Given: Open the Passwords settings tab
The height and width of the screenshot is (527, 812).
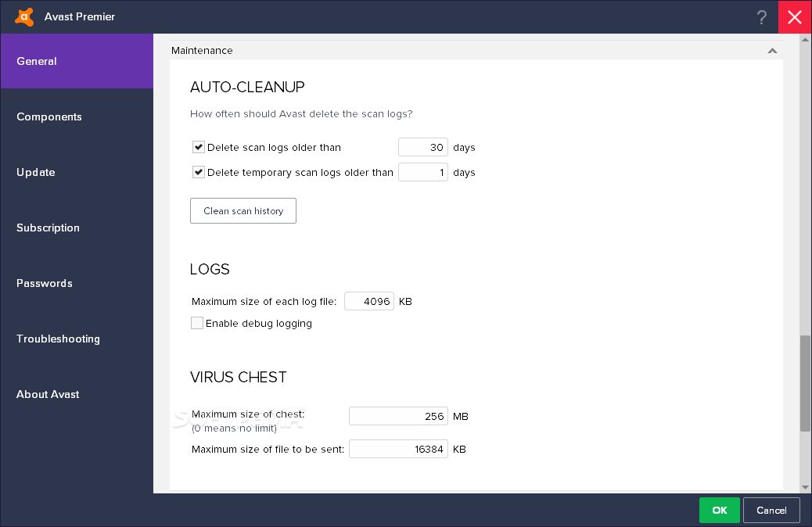Looking at the screenshot, I should point(77,283).
